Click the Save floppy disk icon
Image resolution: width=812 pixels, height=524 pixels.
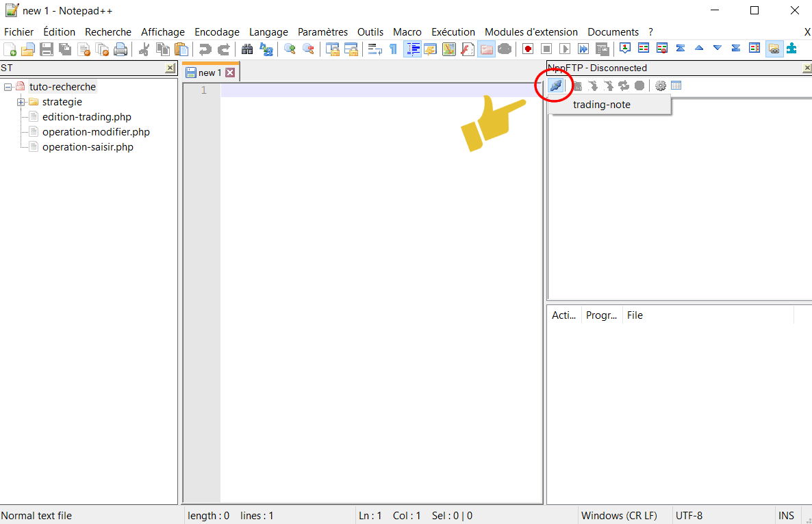tap(47, 49)
